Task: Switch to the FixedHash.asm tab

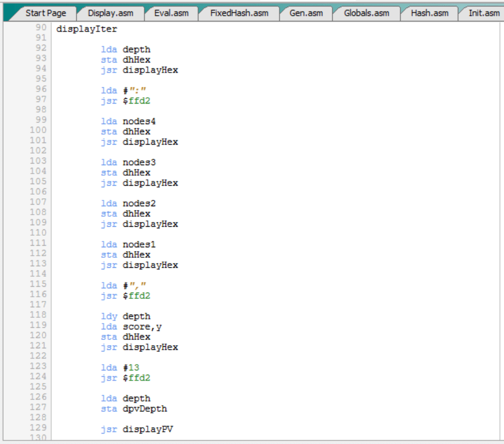Action: pos(239,13)
